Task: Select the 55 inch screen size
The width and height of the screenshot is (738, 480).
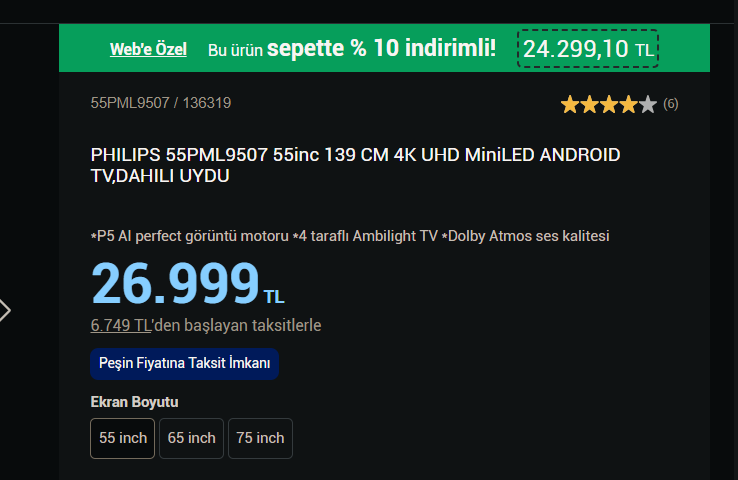Action: [x=122, y=438]
